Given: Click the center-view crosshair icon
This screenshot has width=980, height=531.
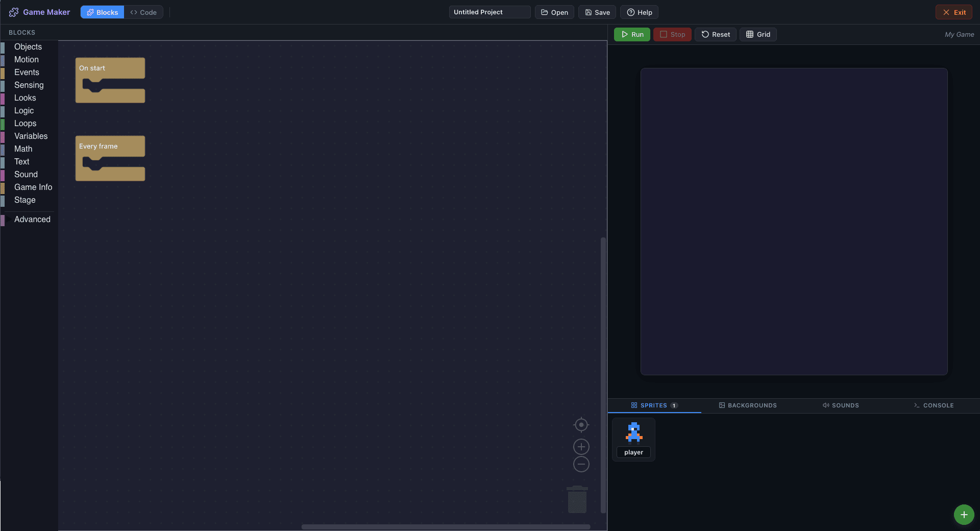Looking at the screenshot, I should click(581, 424).
